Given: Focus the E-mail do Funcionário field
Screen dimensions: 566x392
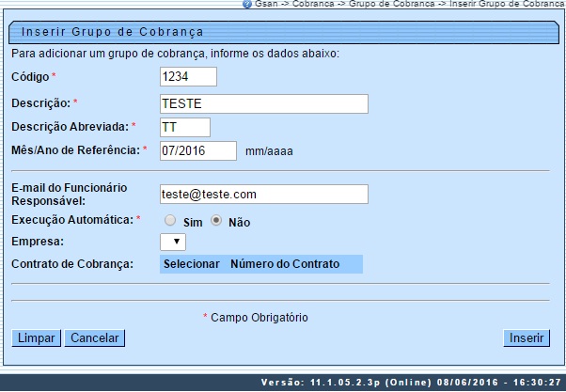Looking at the screenshot, I should click(264, 195).
